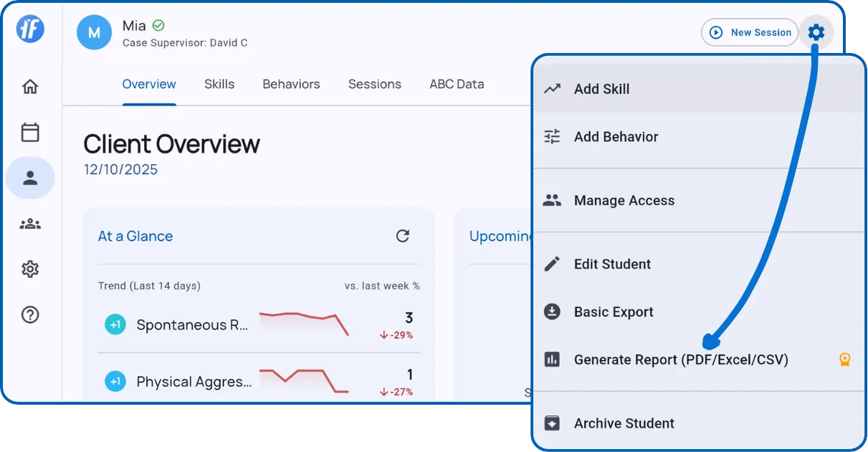This screenshot has width=868, height=452.
Task: Select Add Skill from the menu
Action: click(601, 89)
